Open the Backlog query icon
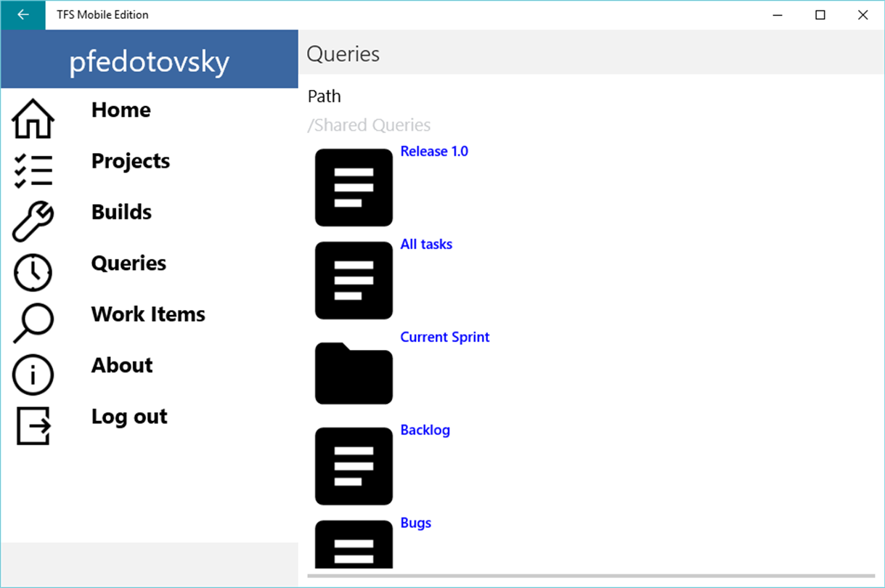The image size is (885, 588). click(354, 466)
